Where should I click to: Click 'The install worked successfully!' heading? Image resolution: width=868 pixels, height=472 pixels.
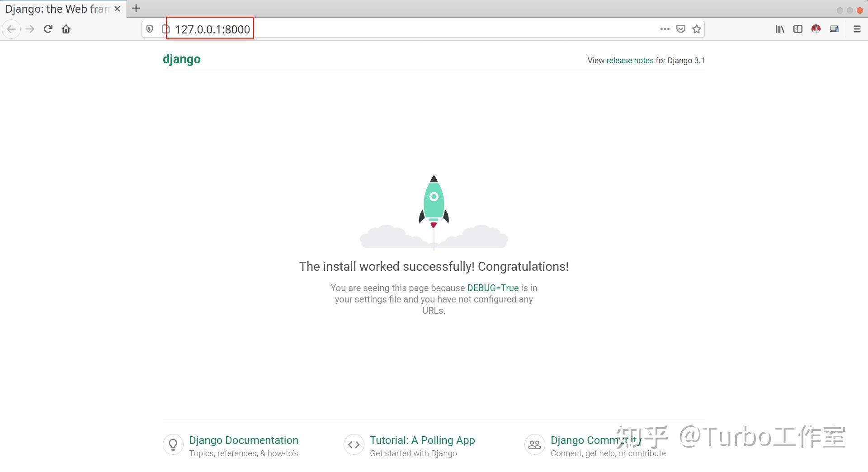[x=434, y=267]
